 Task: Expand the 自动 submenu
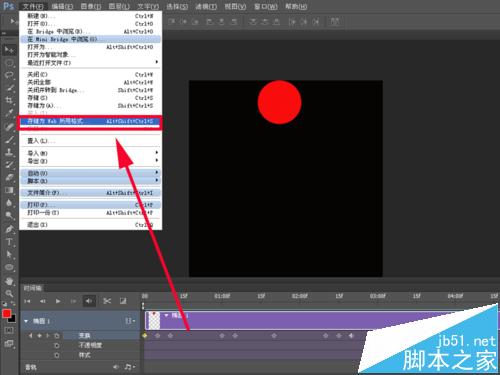pyautogui.click(x=90, y=173)
